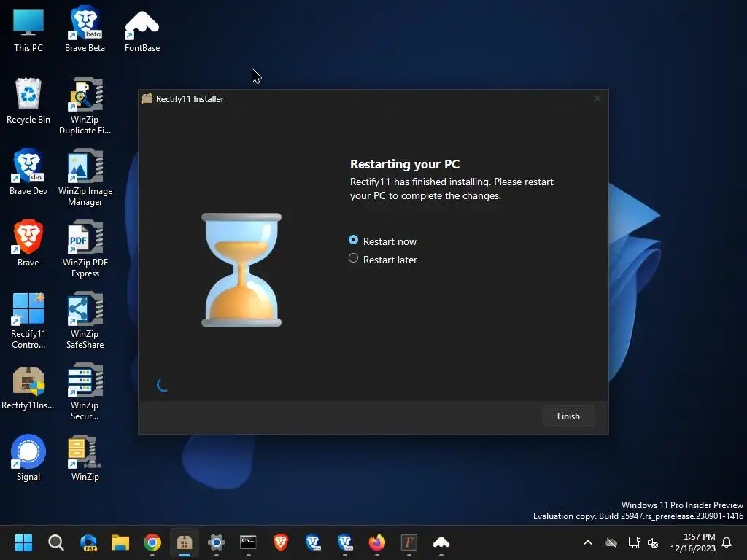Show hidden system tray icons
This screenshot has height=560, width=747.
click(x=588, y=542)
